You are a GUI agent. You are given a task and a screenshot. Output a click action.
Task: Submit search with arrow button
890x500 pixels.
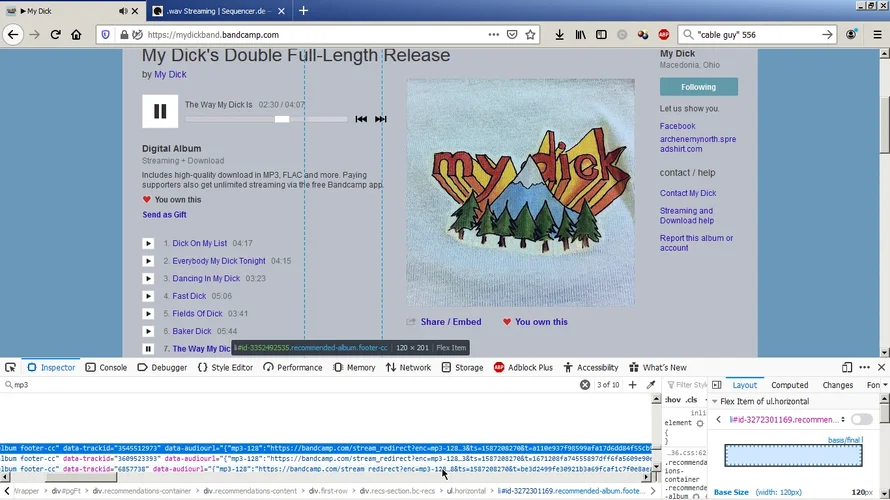pyautogui.click(x=827, y=35)
